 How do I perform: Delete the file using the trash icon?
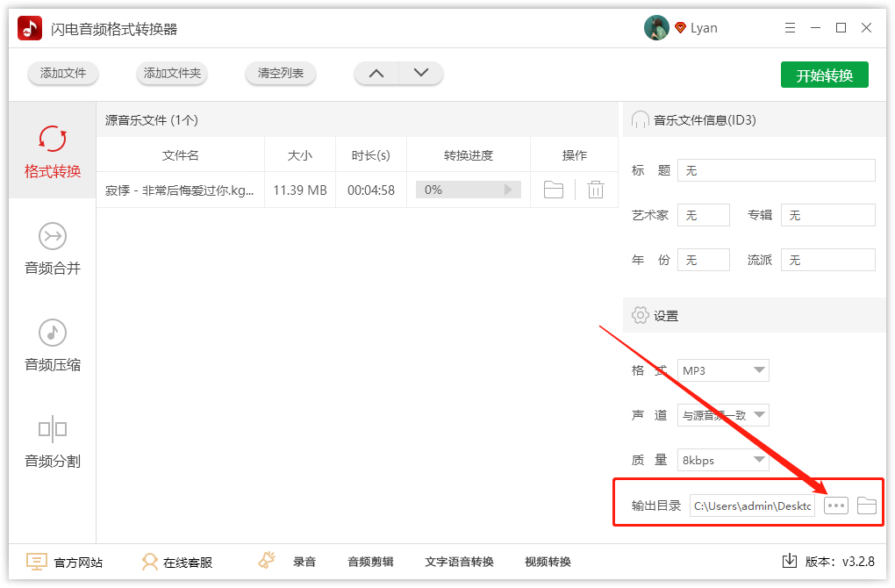596,189
